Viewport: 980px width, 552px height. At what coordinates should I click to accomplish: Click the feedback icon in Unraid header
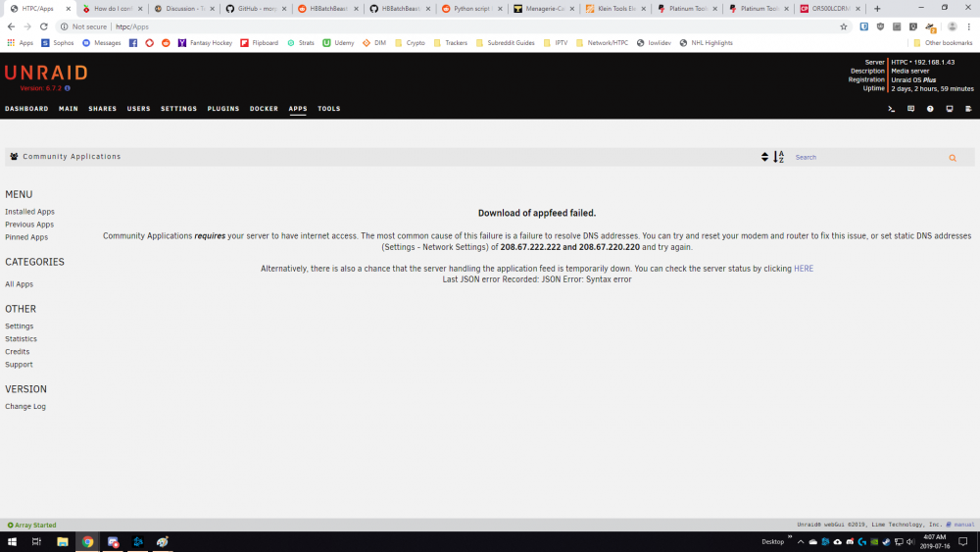(910, 109)
